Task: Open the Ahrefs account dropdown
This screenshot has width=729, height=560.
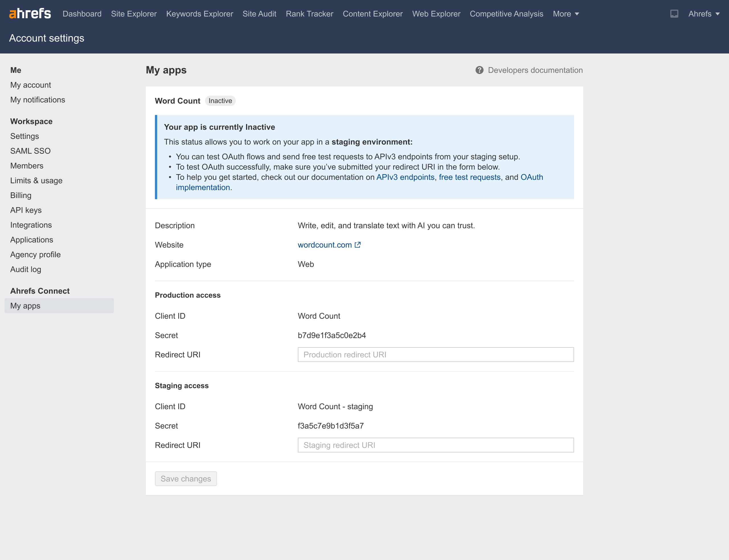Action: pos(704,14)
